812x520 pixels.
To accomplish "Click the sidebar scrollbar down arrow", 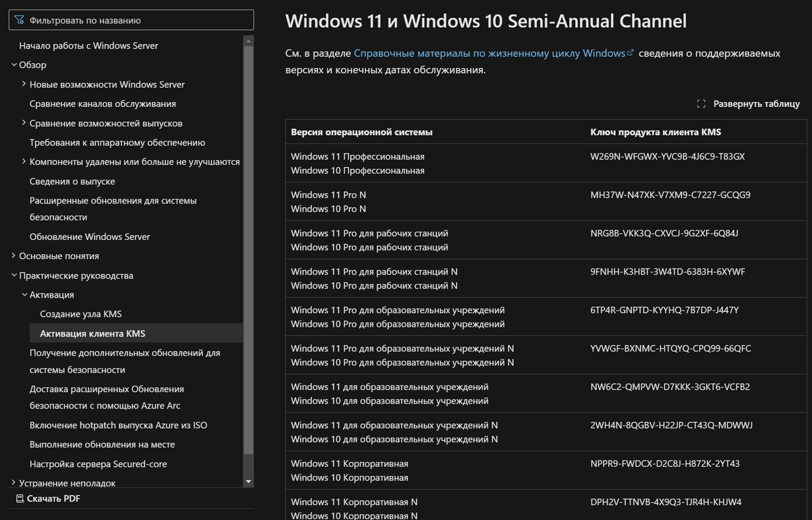I will pos(248,481).
